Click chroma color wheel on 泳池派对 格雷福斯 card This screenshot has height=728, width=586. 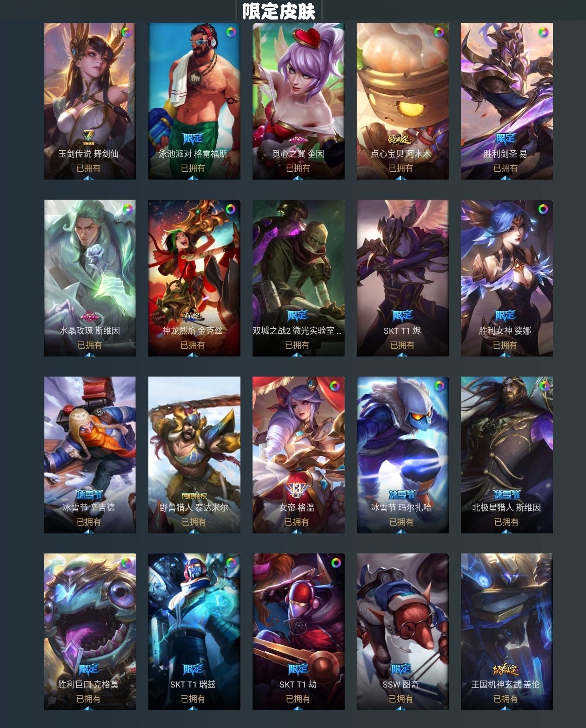click(x=231, y=33)
